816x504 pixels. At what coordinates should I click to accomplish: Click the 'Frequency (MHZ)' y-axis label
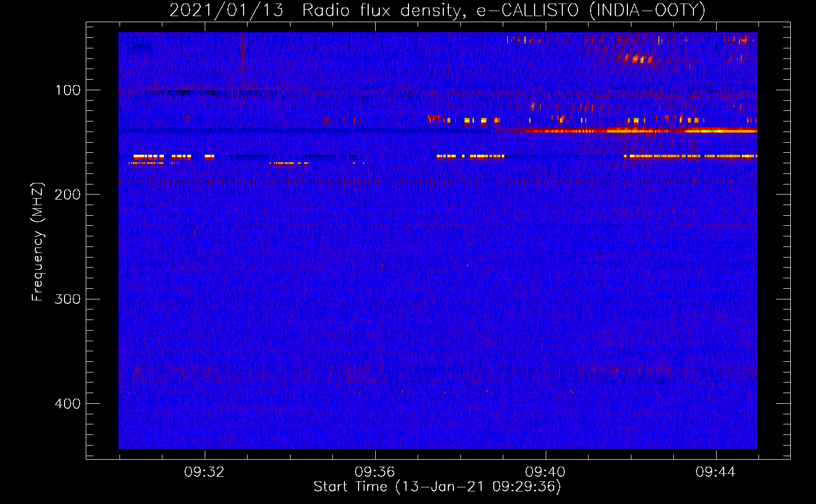point(38,241)
